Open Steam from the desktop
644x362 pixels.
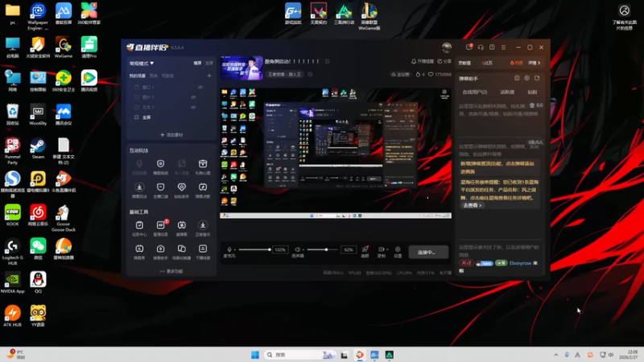point(38,148)
